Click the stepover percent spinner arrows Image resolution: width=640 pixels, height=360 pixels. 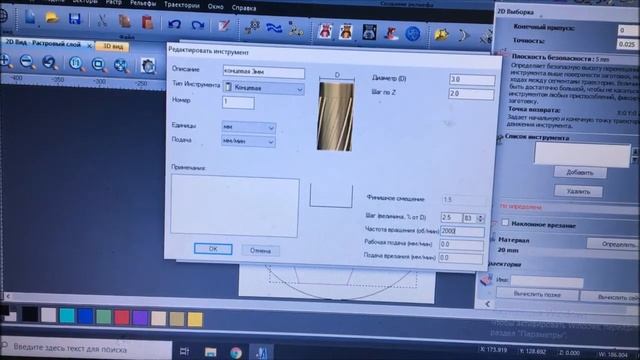click(x=480, y=219)
